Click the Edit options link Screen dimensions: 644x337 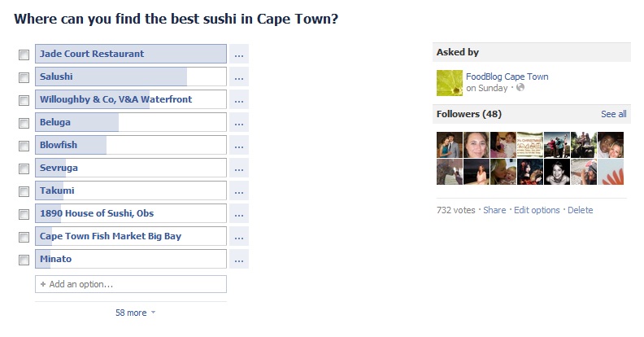(537, 210)
